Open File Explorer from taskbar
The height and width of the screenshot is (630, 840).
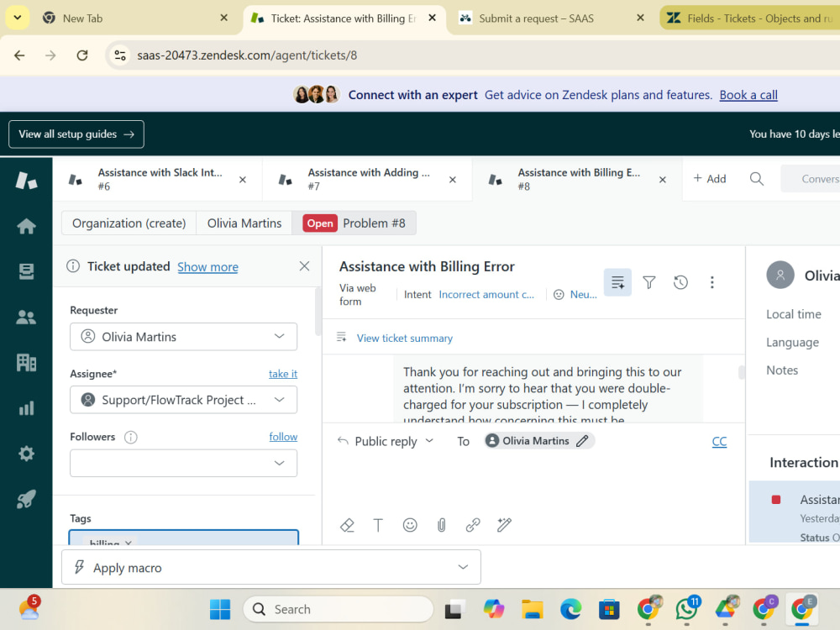[533, 610]
